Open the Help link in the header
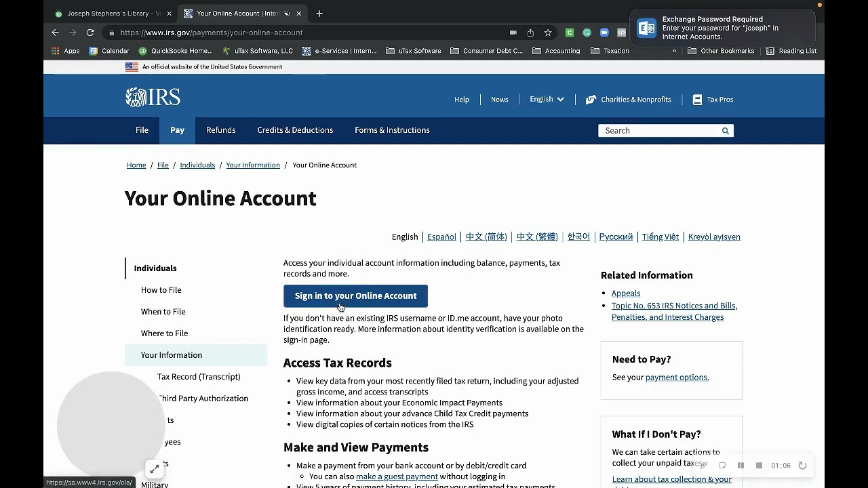 tap(462, 100)
